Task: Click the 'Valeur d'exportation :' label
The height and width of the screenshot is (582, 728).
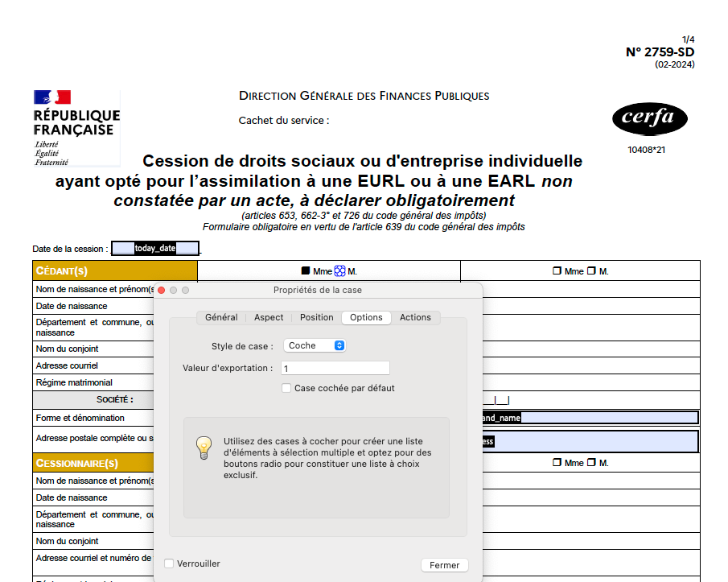Action: click(228, 368)
